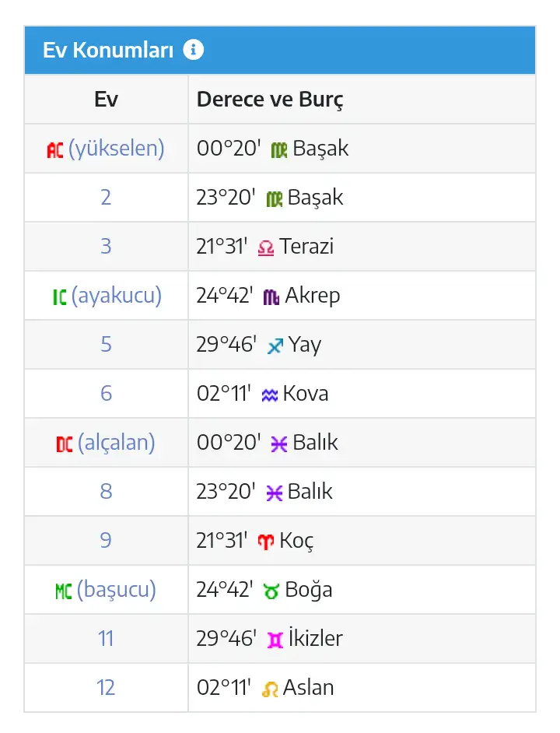Click the Terazi (Libra) zodiac symbol
Screen dimensions: 560x733
click(266, 247)
